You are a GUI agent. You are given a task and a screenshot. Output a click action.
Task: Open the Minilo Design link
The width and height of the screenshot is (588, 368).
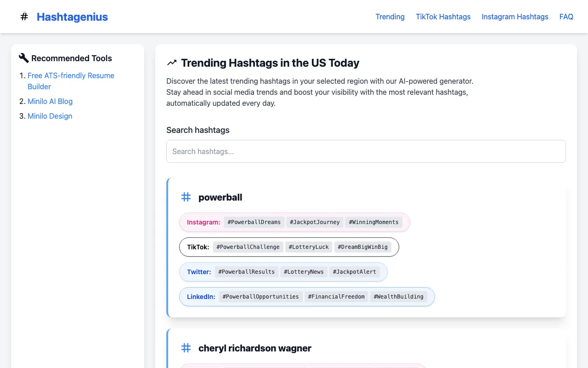click(50, 116)
